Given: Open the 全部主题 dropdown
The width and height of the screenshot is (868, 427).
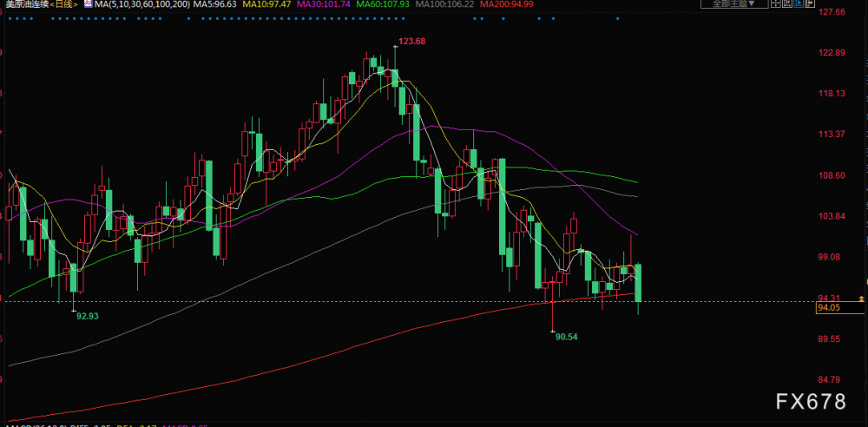Looking at the screenshot, I should pyautogui.click(x=734, y=3).
